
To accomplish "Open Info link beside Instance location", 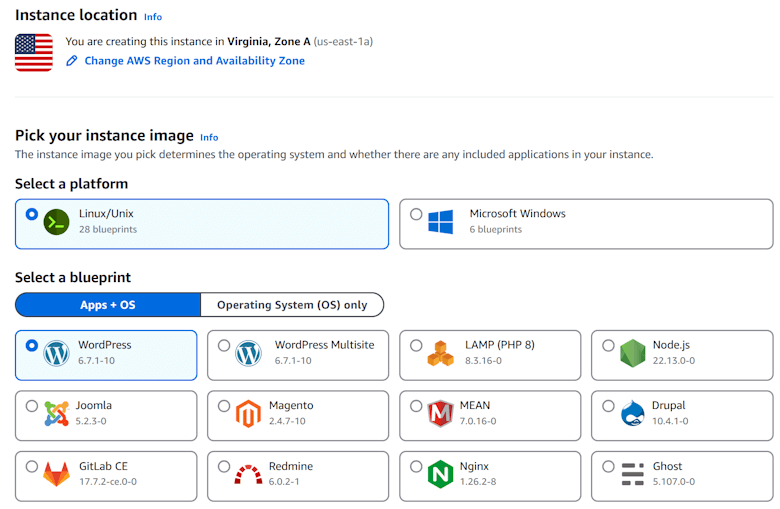I will (152, 17).
